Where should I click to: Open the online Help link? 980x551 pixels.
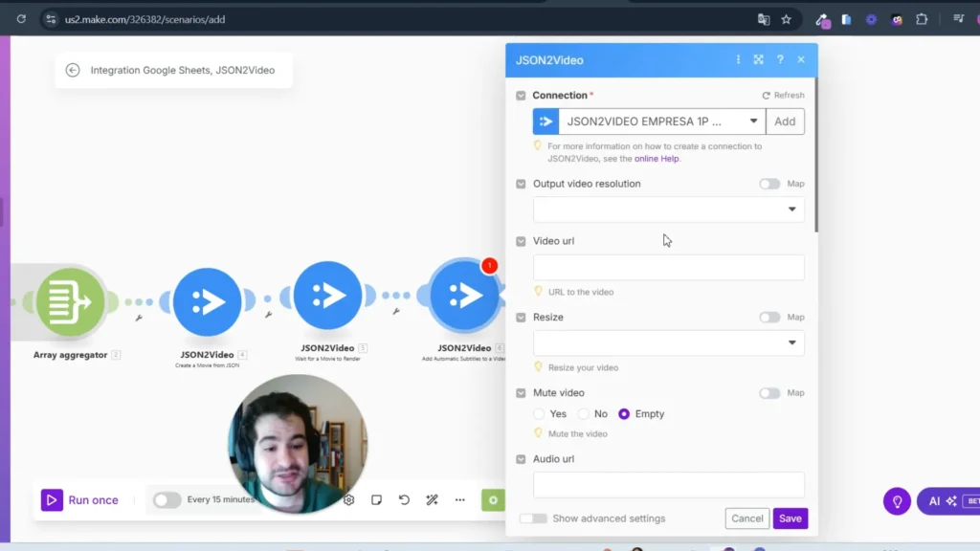click(657, 159)
